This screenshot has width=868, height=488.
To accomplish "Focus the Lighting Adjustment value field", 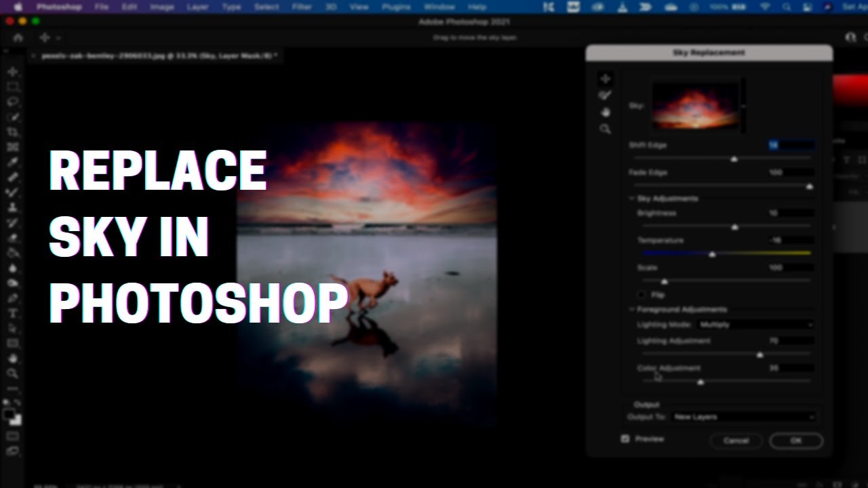I will click(x=791, y=340).
